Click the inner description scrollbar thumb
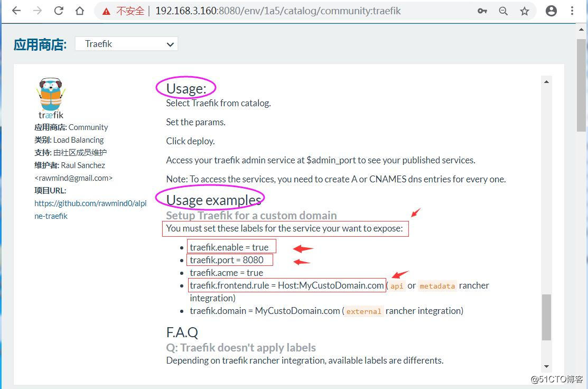588x389 pixels. click(546, 317)
